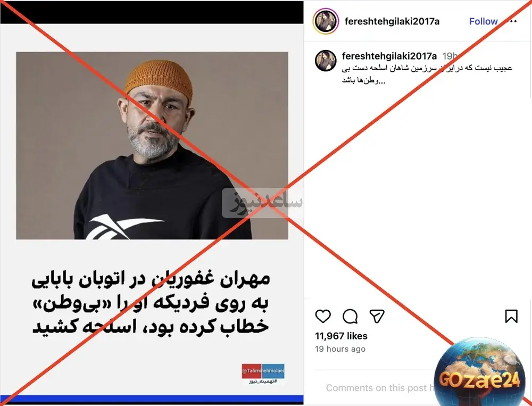Click the Persian headline text in image
This screenshot has height=406, width=532.
pos(151,303)
